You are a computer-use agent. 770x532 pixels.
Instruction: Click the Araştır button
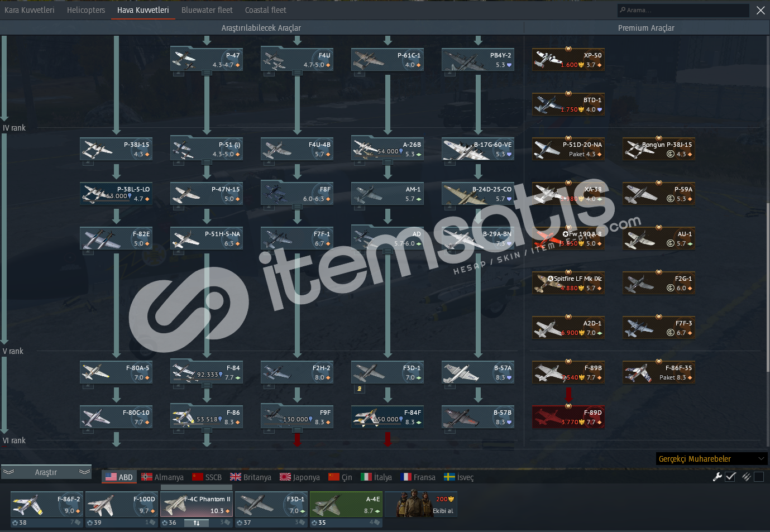click(46, 472)
